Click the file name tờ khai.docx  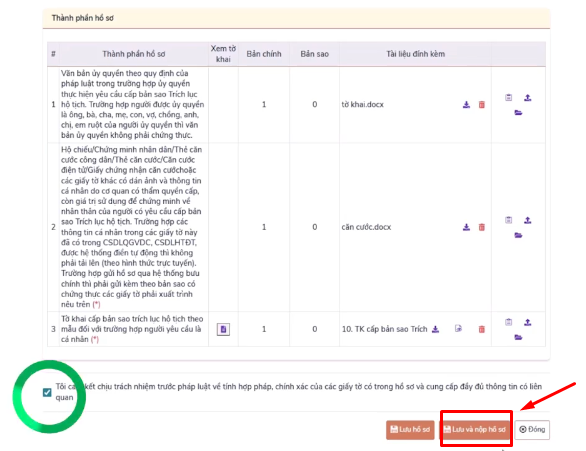click(363, 105)
